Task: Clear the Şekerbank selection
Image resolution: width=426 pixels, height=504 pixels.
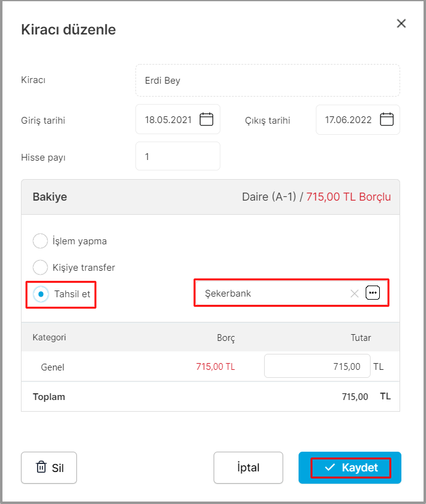Action: [x=355, y=293]
